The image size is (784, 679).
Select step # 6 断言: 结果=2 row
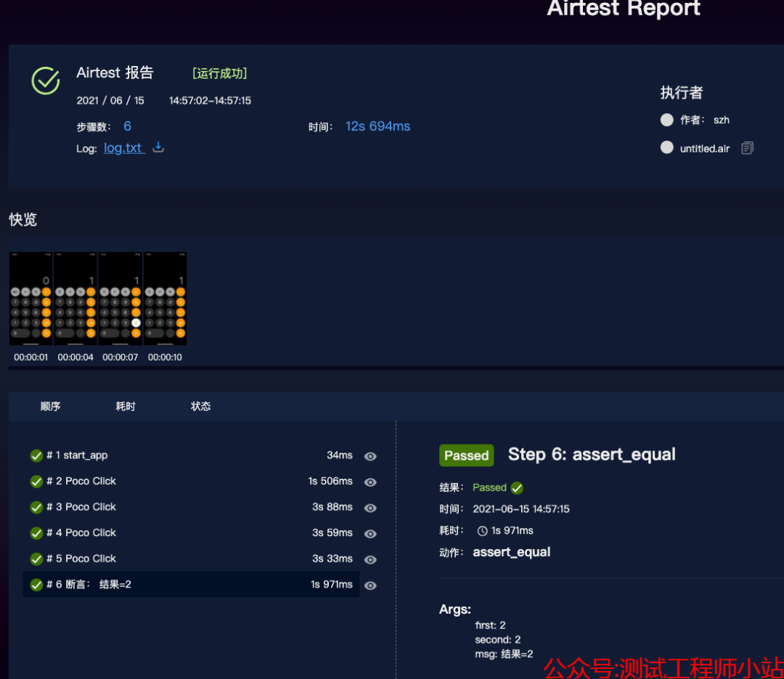click(191, 585)
